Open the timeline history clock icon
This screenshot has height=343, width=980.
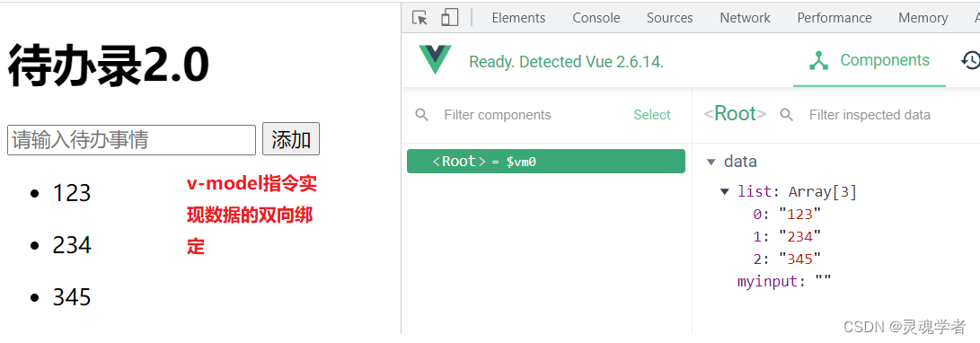[971, 60]
